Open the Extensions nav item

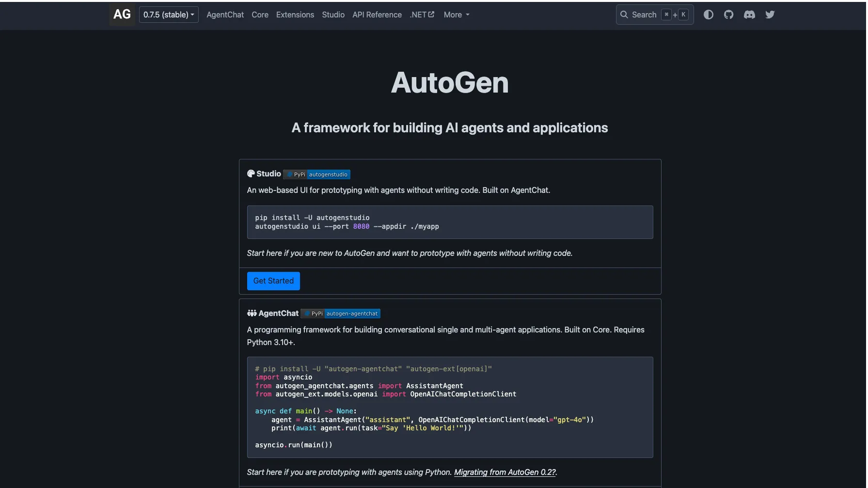(295, 15)
